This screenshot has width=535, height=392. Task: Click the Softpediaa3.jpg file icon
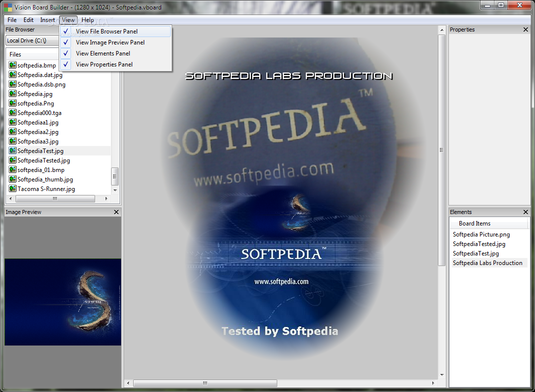coord(13,141)
